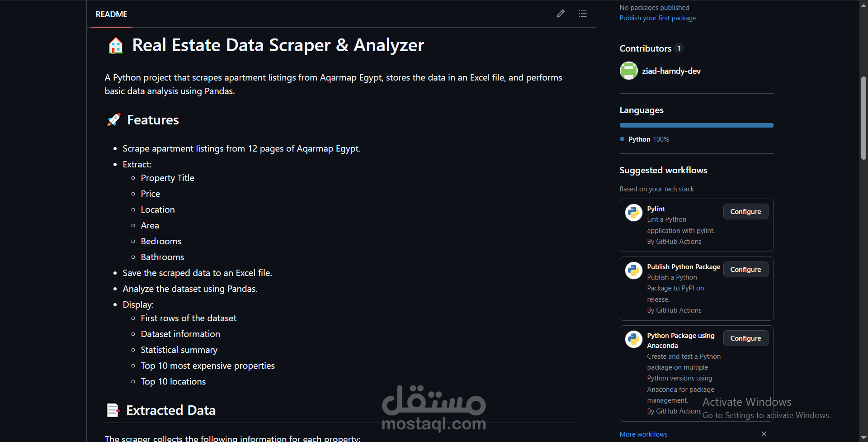
Task: Click the pencil edit README icon
Action: click(x=561, y=14)
